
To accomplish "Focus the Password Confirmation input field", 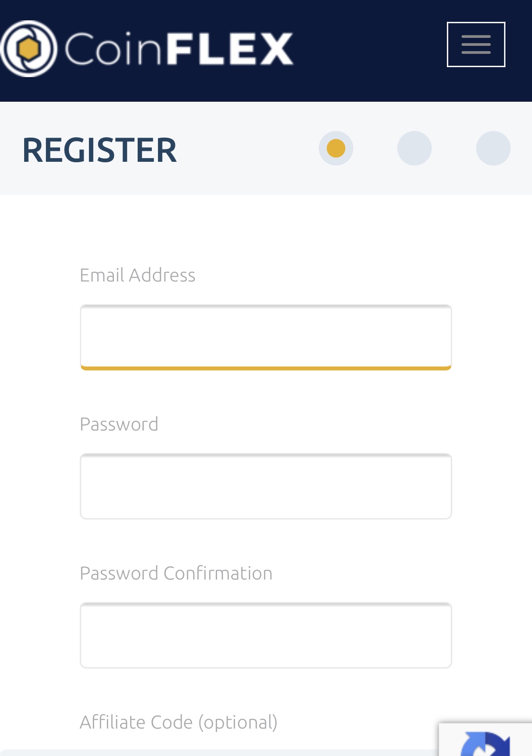I will click(266, 635).
